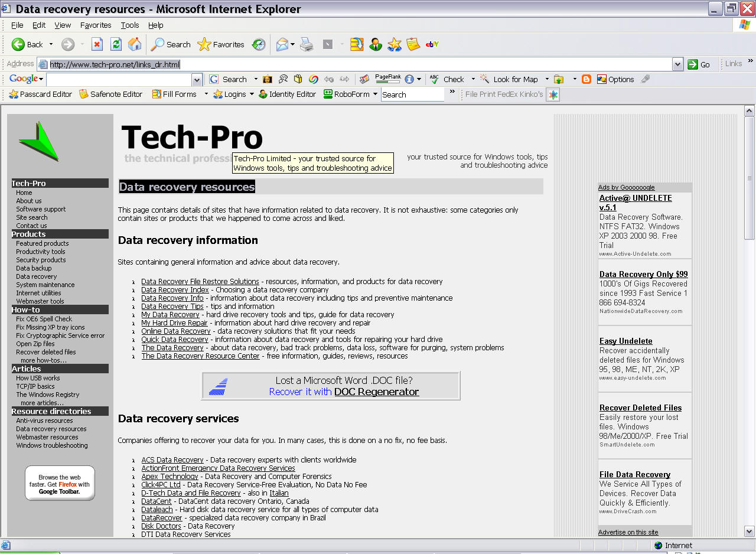The height and width of the screenshot is (554, 756).
Task: Click the orange Blogger icon
Action: click(586, 79)
